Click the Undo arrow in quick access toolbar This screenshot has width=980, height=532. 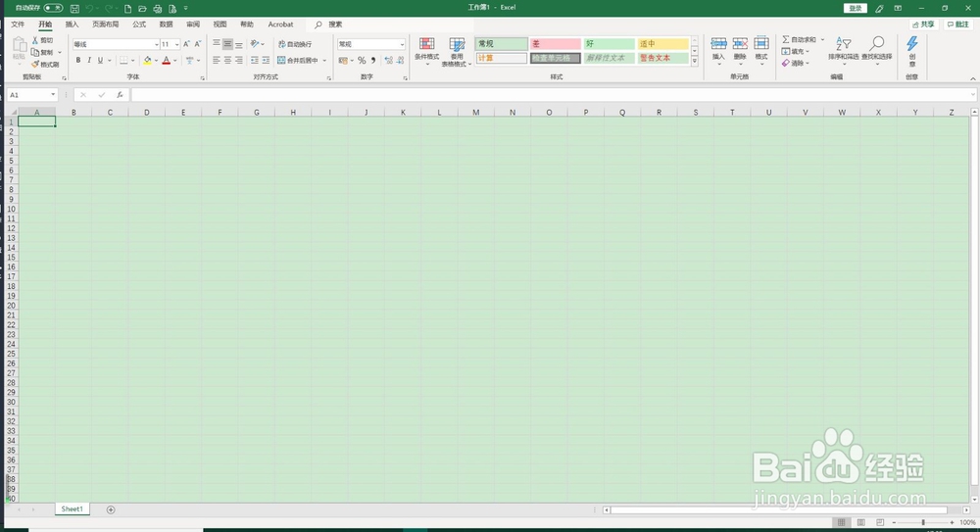coord(90,9)
